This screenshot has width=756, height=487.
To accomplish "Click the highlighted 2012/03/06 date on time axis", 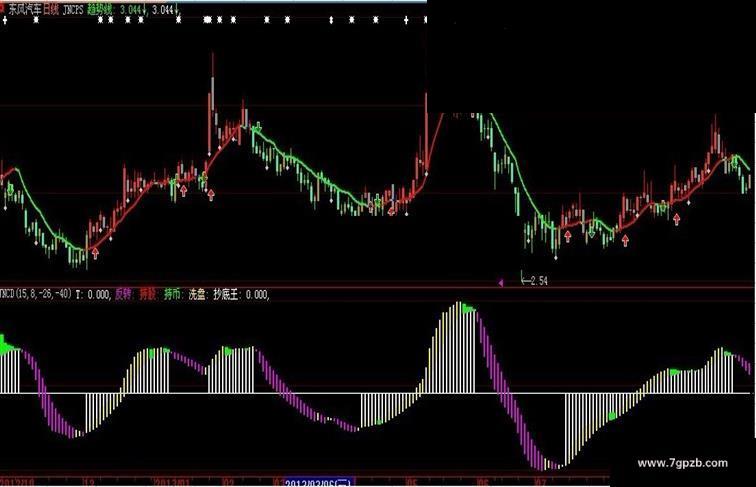I will (319, 482).
